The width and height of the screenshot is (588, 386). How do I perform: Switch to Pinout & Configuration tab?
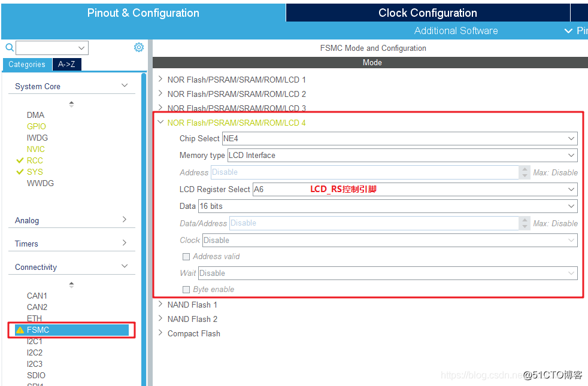(x=143, y=13)
